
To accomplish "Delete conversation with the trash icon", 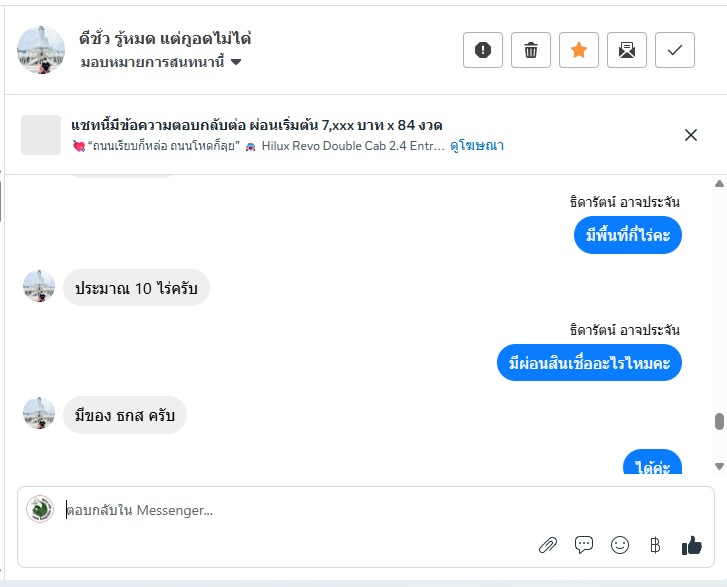I will click(531, 50).
